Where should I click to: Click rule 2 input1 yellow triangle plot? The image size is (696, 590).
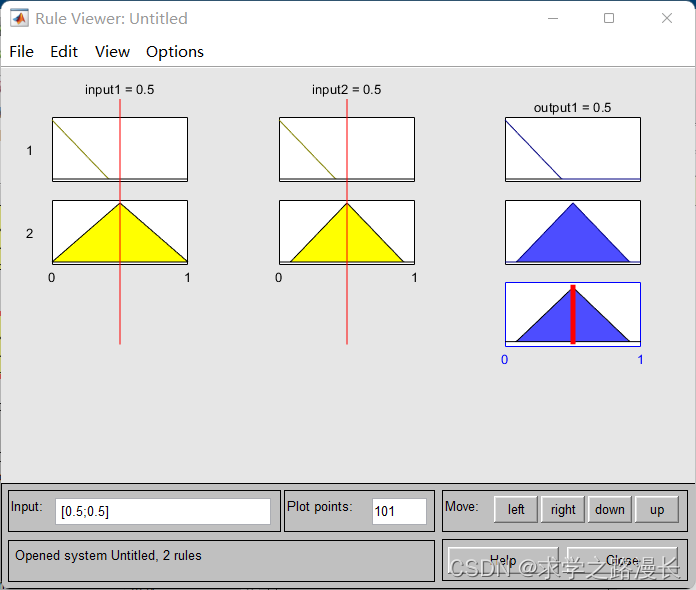(x=120, y=232)
